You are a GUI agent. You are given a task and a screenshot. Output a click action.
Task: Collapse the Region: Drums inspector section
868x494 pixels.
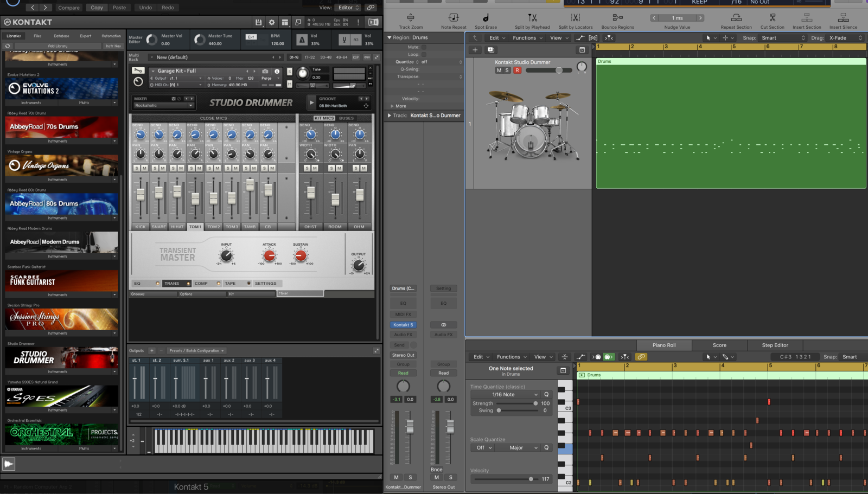pos(389,38)
